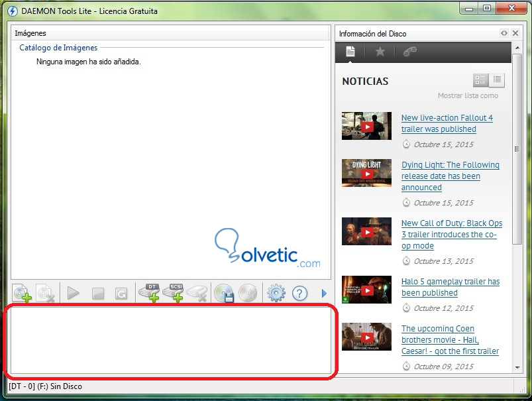Viewport: 532px width, 401px height.
Task: Open Help with the question mark icon
Action: pos(299,294)
